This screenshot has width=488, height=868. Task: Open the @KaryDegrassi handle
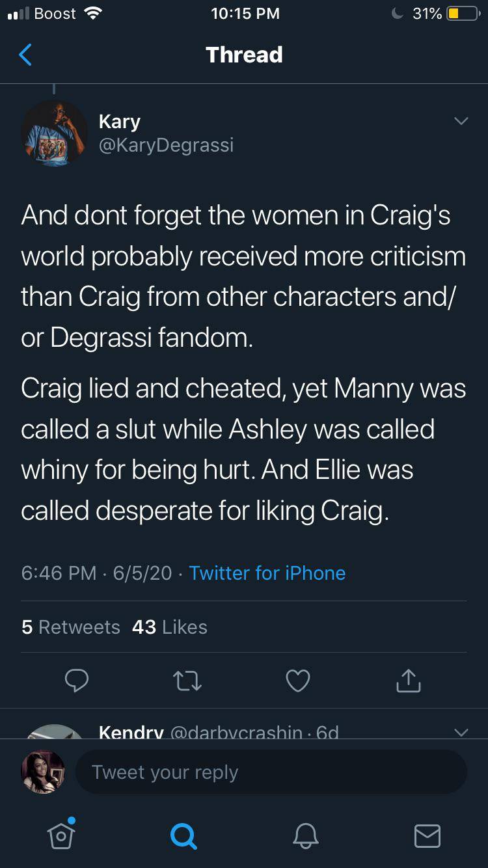coord(166,144)
